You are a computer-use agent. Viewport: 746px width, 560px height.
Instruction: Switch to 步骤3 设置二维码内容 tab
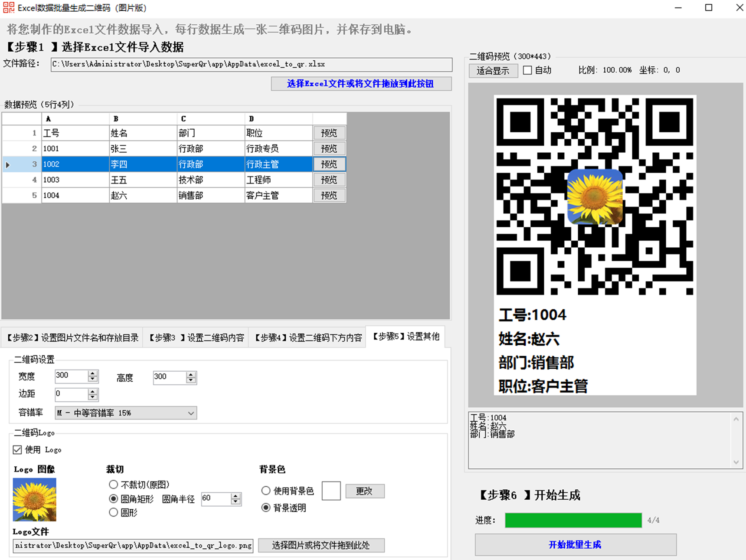196,337
